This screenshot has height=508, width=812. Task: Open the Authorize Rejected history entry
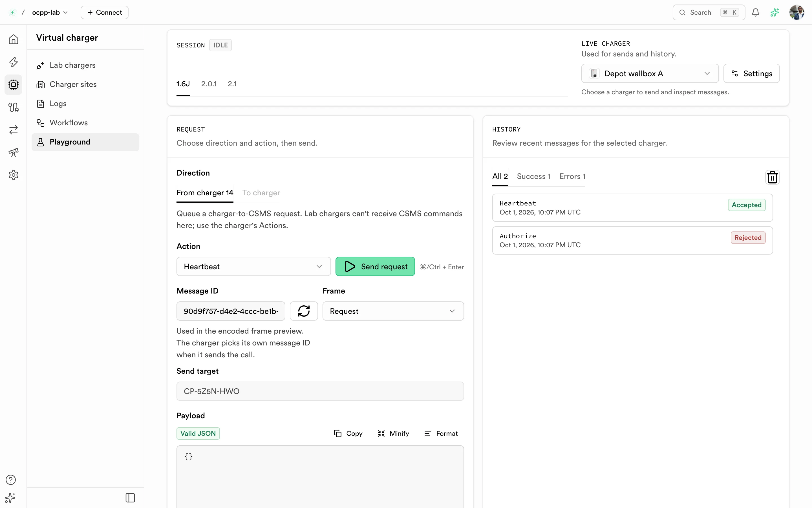pos(632,240)
